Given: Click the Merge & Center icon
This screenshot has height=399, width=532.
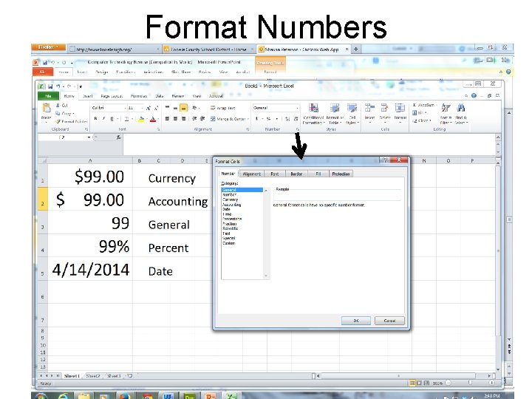Looking at the screenshot, I should pos(213,119).
